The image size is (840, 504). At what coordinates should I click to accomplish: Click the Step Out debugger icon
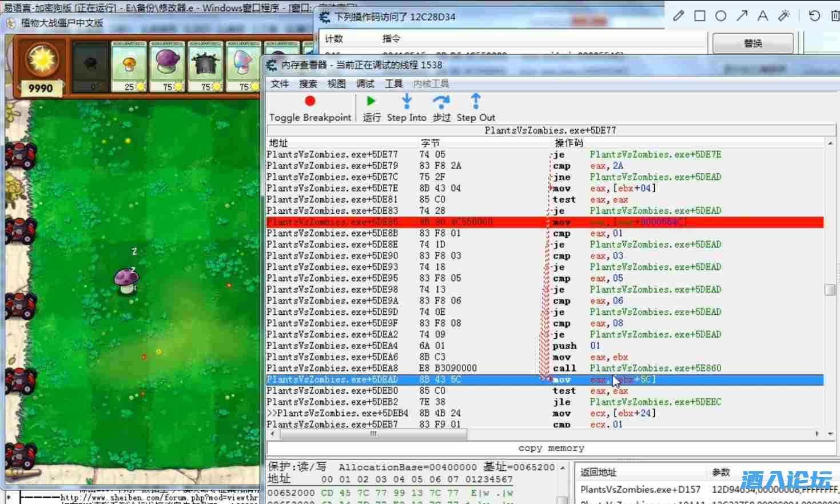[475, 102]
